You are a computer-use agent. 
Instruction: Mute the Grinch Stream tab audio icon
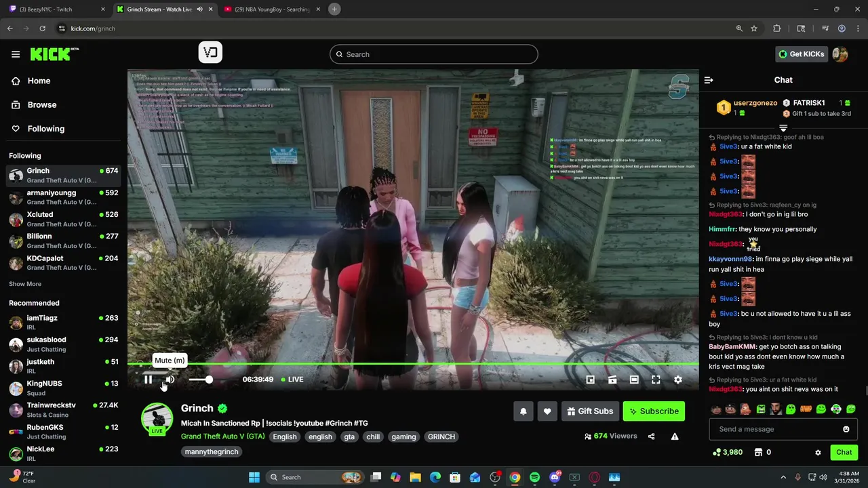pyautogui.click(x=199, y=9)
